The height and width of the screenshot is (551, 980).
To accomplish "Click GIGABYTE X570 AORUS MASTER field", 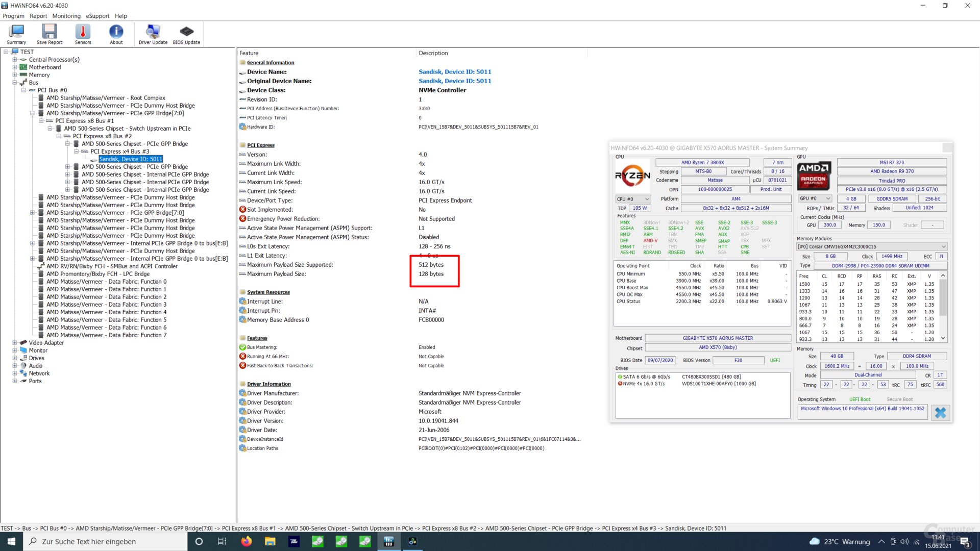I will coord(718,338).
